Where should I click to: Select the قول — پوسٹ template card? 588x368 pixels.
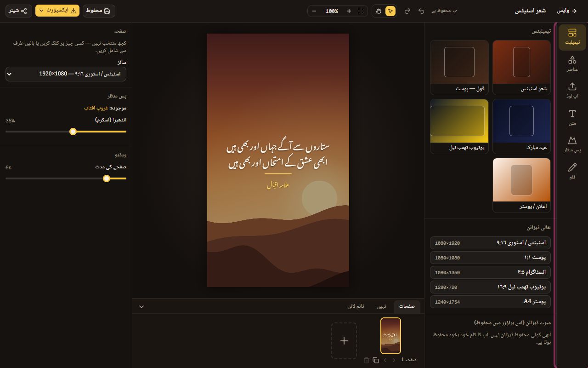pyautogui.click(x=459, y=68)
